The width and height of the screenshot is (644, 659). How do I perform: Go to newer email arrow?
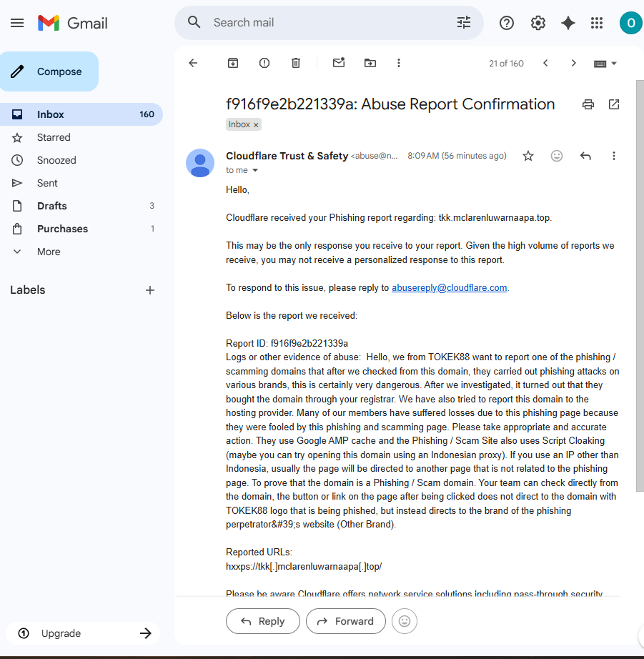click(545, 63)
